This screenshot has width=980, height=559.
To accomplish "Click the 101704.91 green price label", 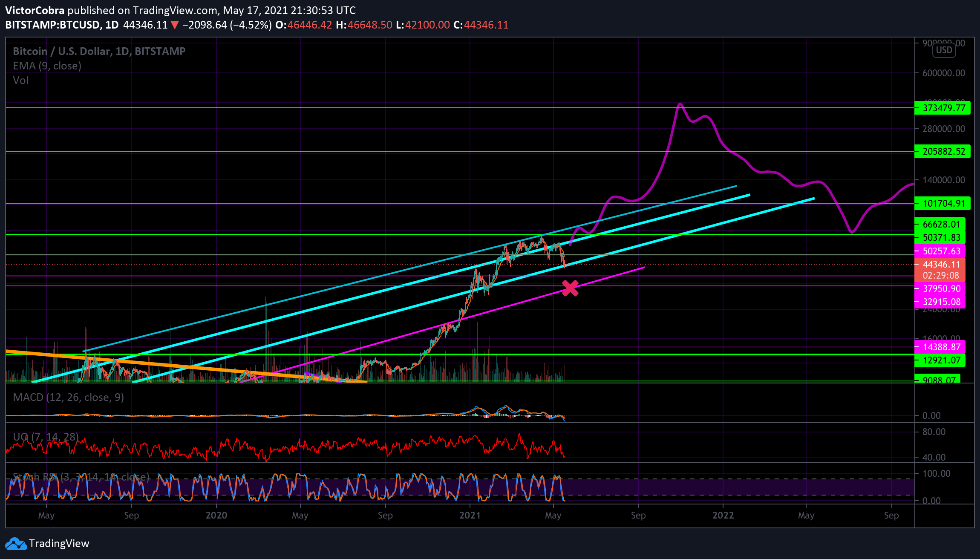I will [x=943, y=203].
